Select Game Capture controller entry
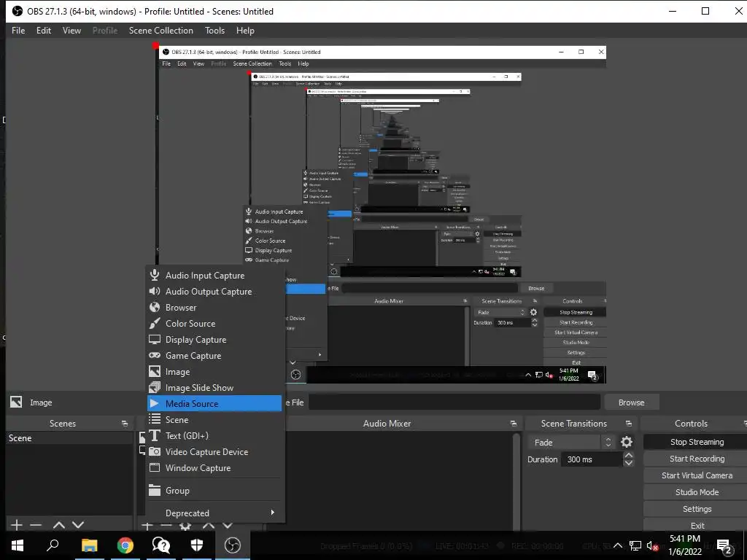Screen dimensions: 747x560 pos(214,356)
